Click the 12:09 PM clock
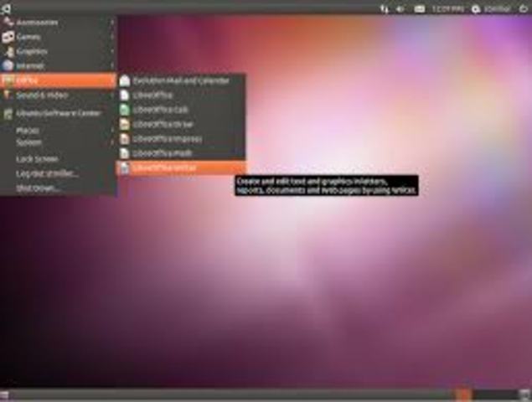The image size is (532, 402). coord(448,9)
